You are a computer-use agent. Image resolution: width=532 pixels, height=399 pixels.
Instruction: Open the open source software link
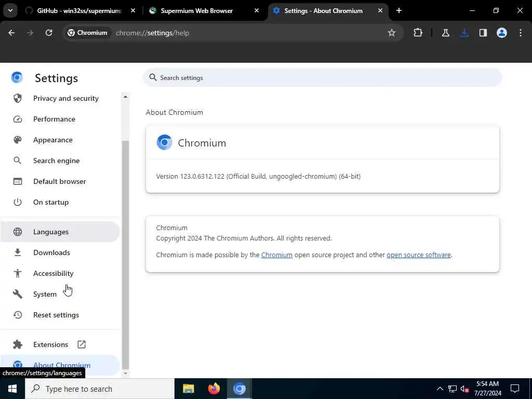tap(419, 255)
